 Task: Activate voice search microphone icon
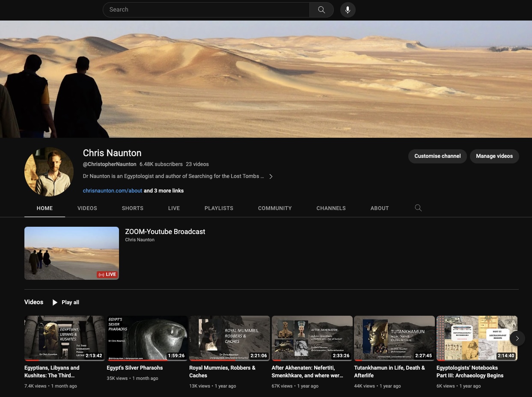pyautogui.click(x=348, y=10)
